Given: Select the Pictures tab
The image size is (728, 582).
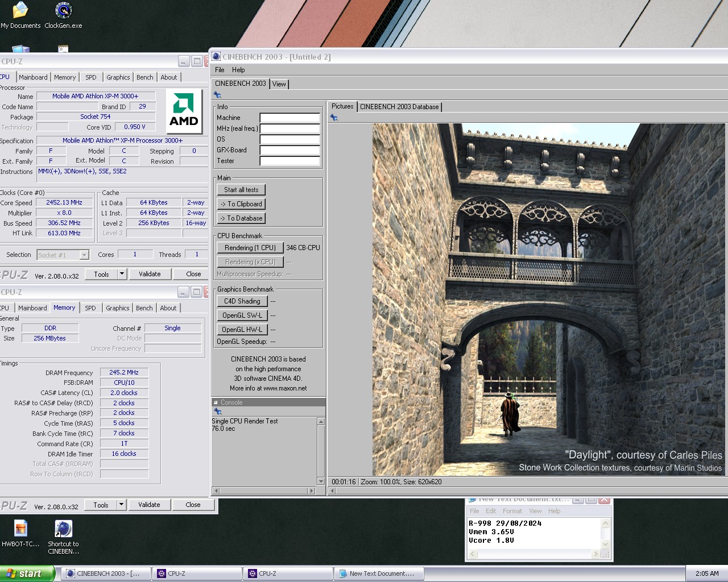Looking at the screenshot, I should pyautogui.click(x=342, y=106).
